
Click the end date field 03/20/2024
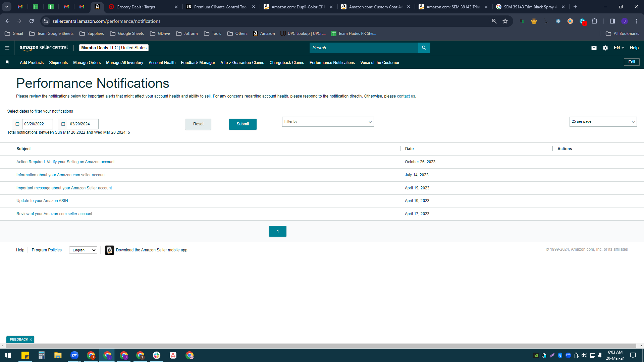point(83,124)
